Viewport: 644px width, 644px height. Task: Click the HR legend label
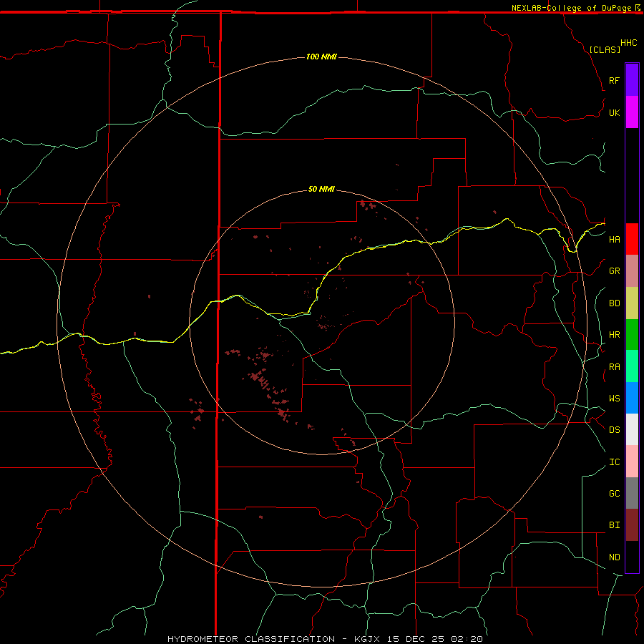pyautogui.click(x=614, y=334)
